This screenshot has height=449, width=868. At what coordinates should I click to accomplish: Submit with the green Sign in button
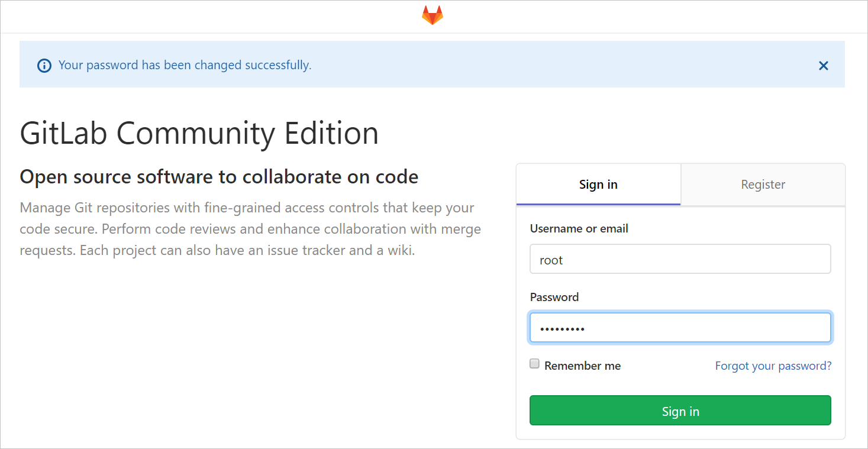[x=680, y=411]
